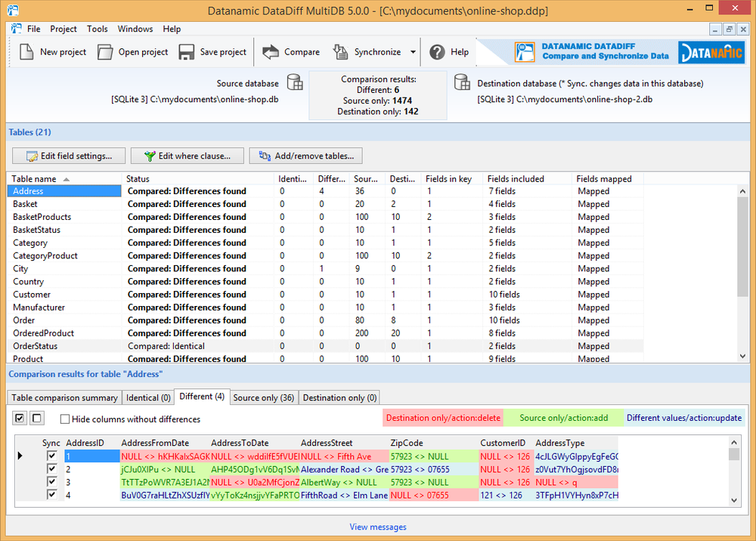Expand the Synchronize dropdown arrow

coord(413,52)
